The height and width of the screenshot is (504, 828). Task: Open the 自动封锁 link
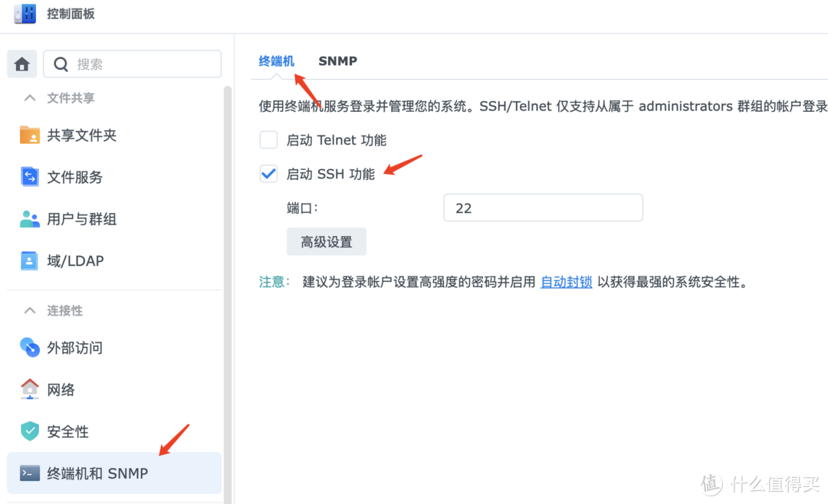[x=566, y=281]
